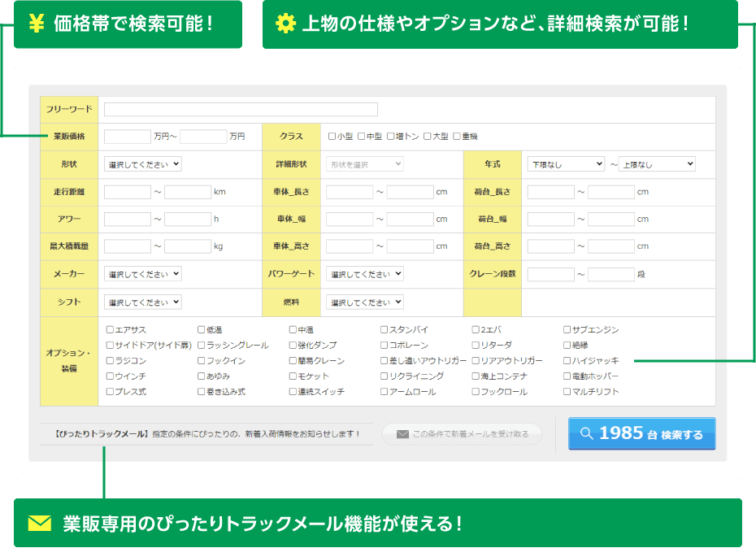The image size is (756, 548).
Task: Tick the 大型 class checkbox
Action: (x=427, y=137)
